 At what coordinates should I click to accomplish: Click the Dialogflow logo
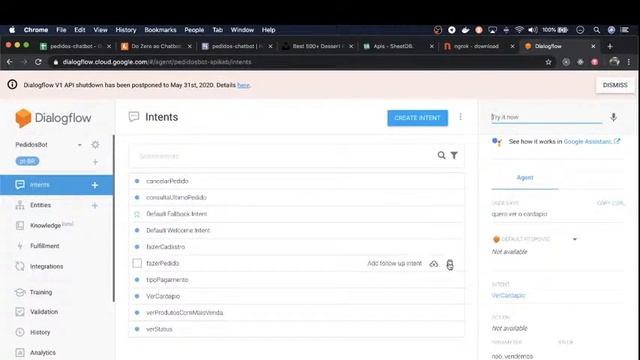53,118
